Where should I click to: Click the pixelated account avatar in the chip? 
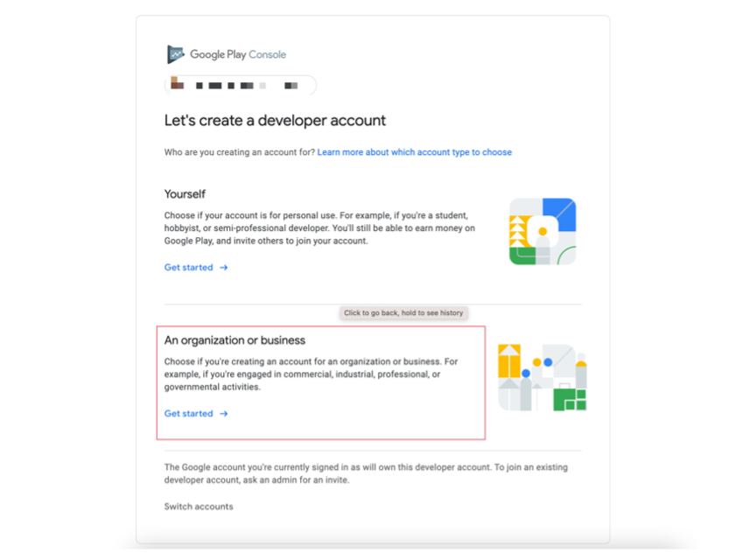pos(178,83)
